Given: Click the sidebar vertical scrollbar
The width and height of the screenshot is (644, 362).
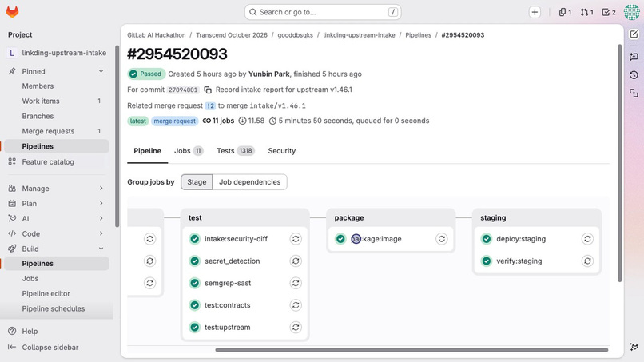Looking at the screenshot, I should pos(117,137).
